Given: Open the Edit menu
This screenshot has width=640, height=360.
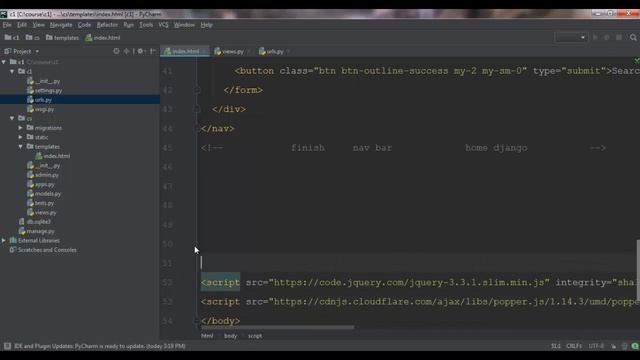Looking at the screenshot, I should pyautogui.click(x=22, y=25).
